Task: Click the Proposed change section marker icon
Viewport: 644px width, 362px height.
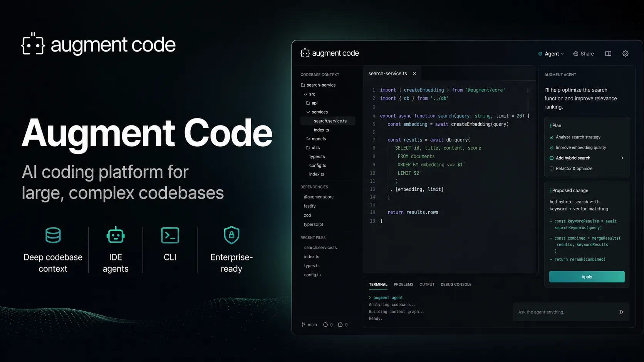Action: [550, 190]
